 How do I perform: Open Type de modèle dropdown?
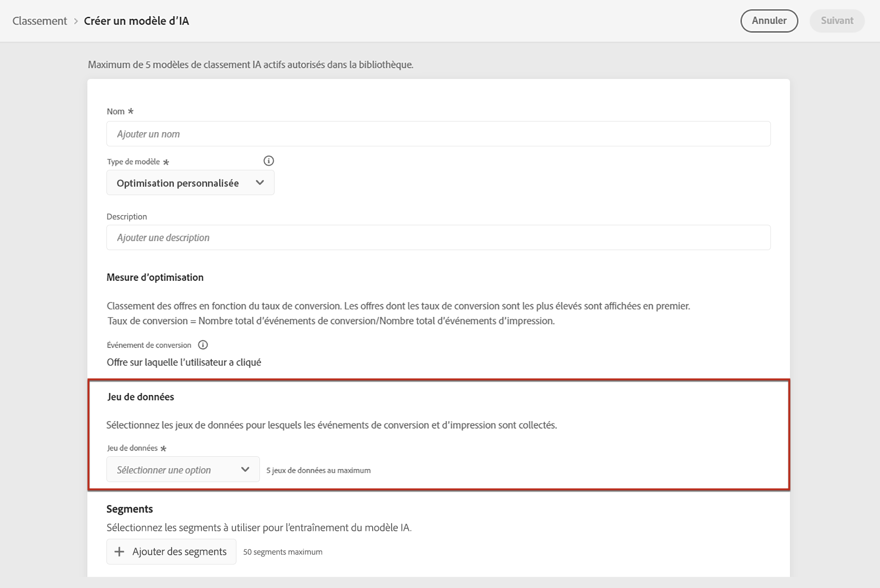[x=190, y=183]
